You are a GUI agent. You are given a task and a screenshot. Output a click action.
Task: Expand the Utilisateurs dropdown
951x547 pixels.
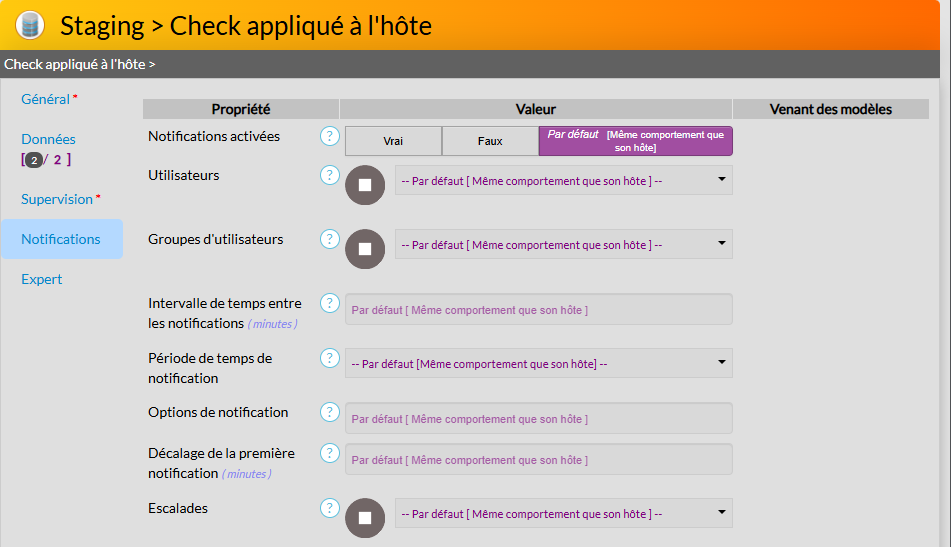pyautogui.click(x=563, y=180)
